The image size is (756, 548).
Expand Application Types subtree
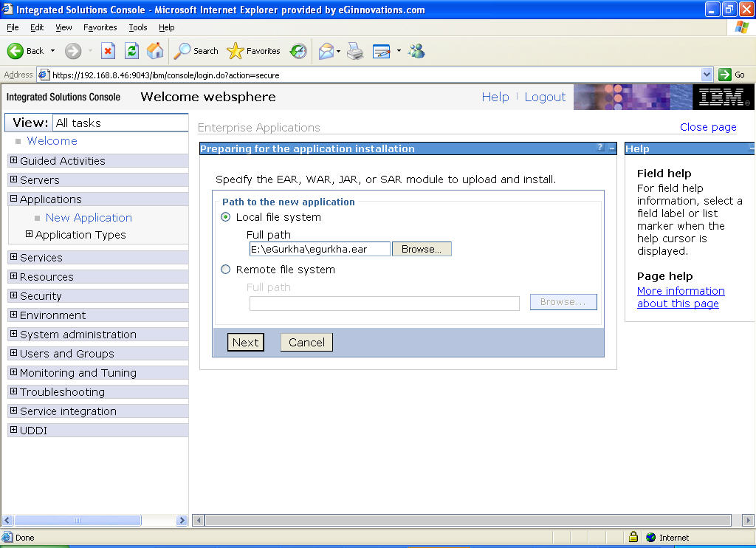tap(29, 234)
